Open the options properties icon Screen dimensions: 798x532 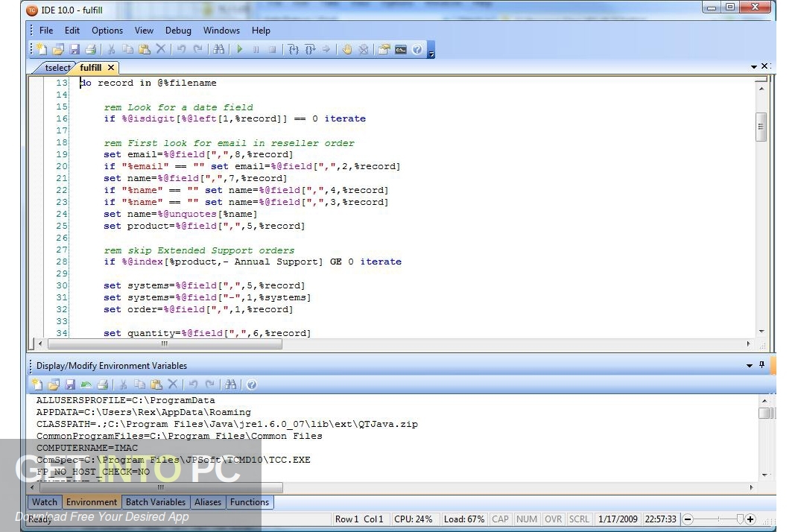click(384, 49)
